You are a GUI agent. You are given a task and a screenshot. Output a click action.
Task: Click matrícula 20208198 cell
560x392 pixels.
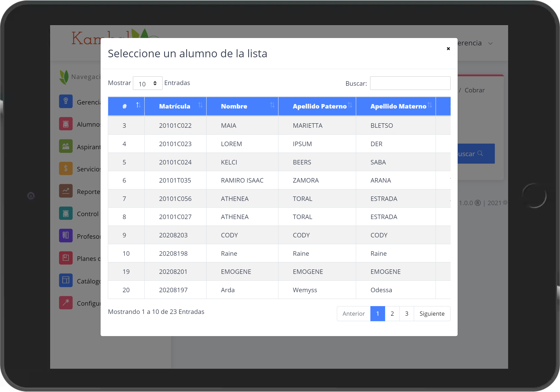click(175, 253)
